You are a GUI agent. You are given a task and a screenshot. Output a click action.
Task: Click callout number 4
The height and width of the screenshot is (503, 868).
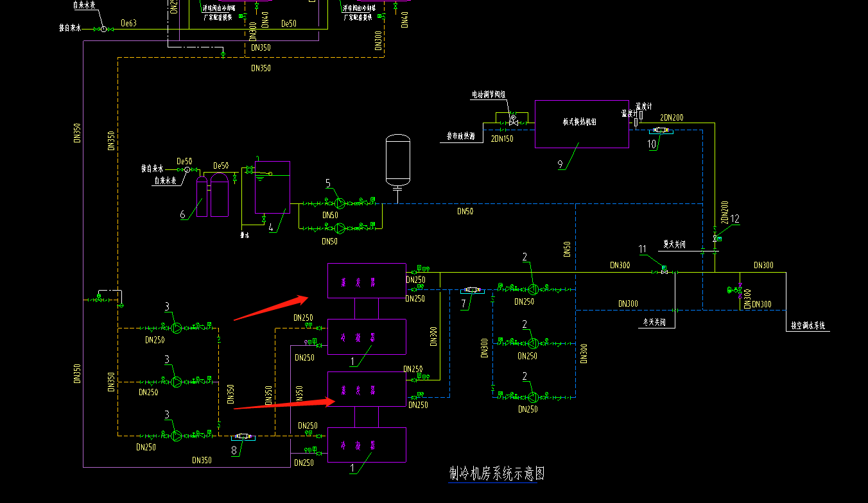tap(272, 227)
